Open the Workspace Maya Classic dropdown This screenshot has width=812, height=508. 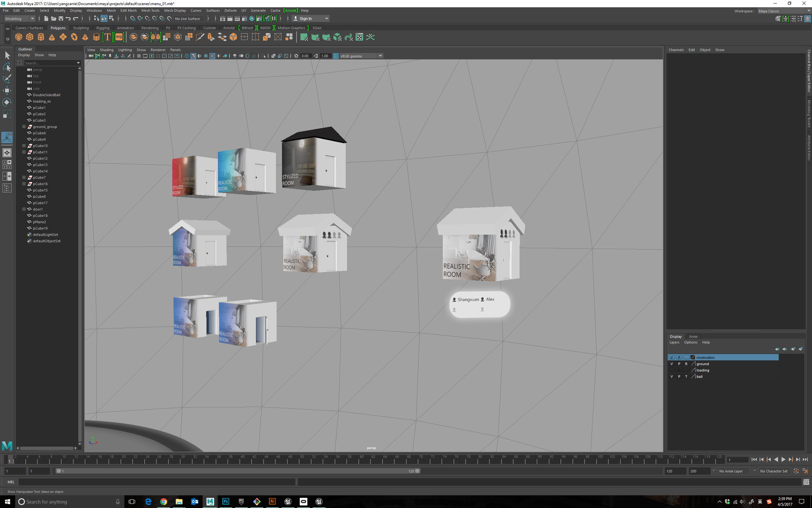(784, 11)
